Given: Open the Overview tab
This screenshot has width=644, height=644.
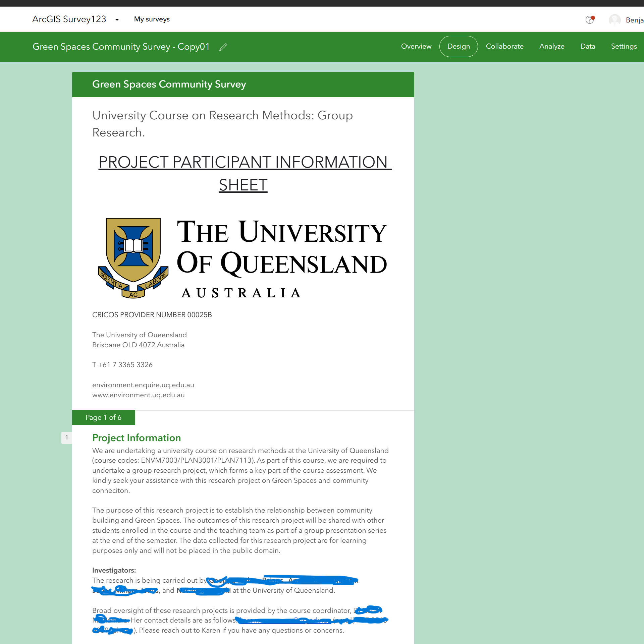Looking at the screenshot, I should (x=416, y=46).
